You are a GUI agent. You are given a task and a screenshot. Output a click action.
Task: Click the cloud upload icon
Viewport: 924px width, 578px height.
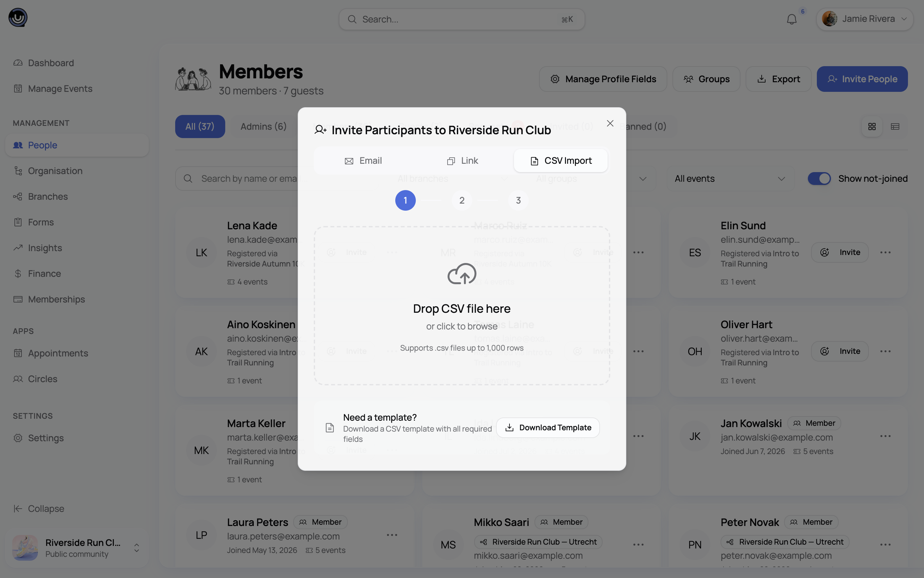(x=462, y=274)
